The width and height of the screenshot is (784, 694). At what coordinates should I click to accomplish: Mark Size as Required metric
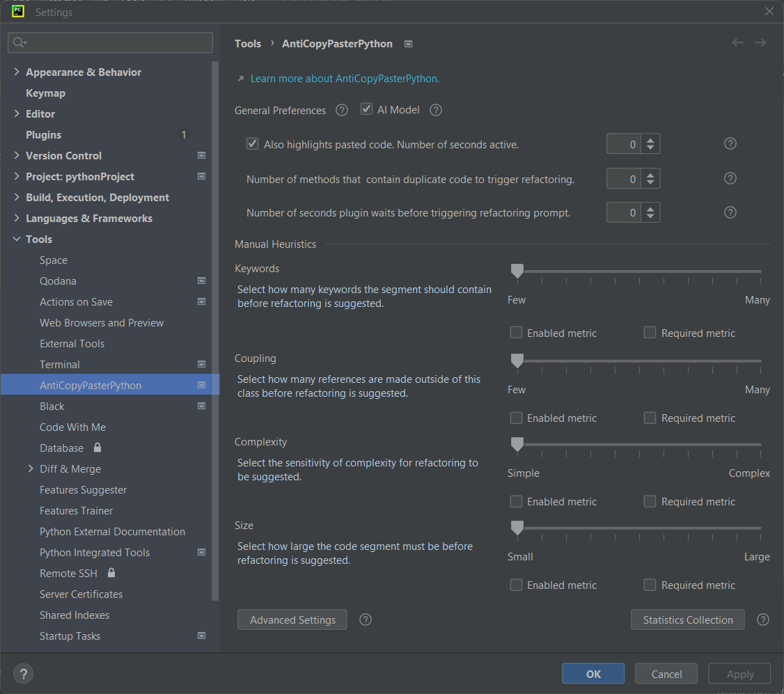point(650,585)
